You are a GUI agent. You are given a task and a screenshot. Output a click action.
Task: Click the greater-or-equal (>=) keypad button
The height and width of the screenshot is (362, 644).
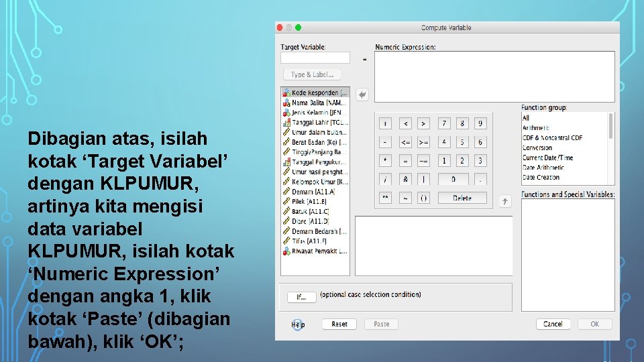tap(423, 142)
